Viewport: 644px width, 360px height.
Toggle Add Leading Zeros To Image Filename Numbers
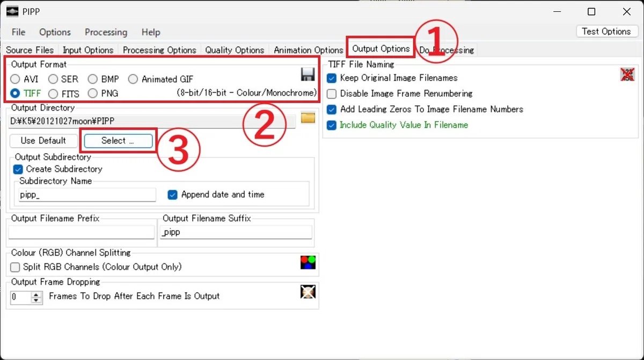point(332,109)
